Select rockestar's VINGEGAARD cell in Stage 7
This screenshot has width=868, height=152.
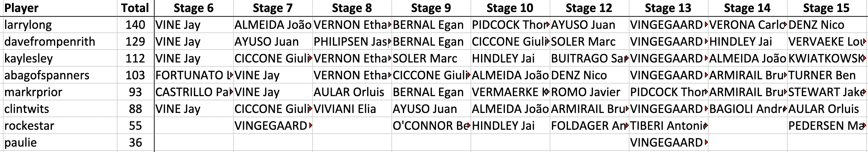pyautogui.click(x=272, y=126)
